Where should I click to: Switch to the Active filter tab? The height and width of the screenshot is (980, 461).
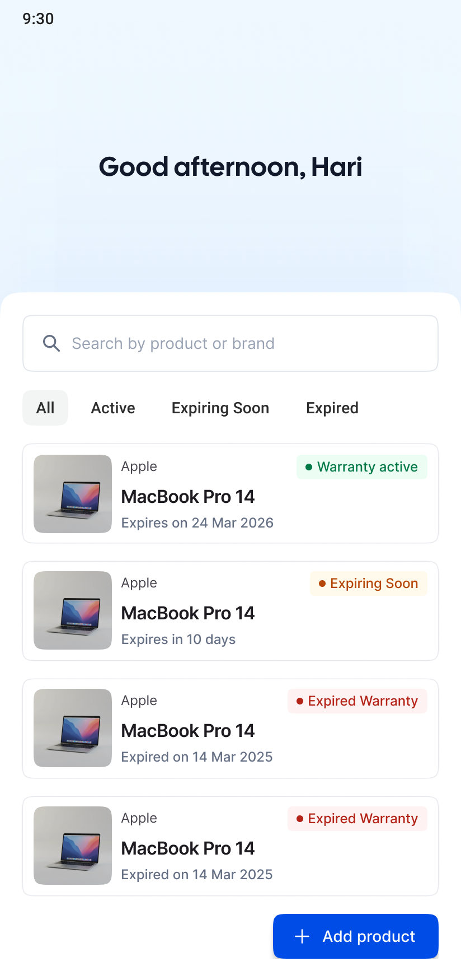113,408
